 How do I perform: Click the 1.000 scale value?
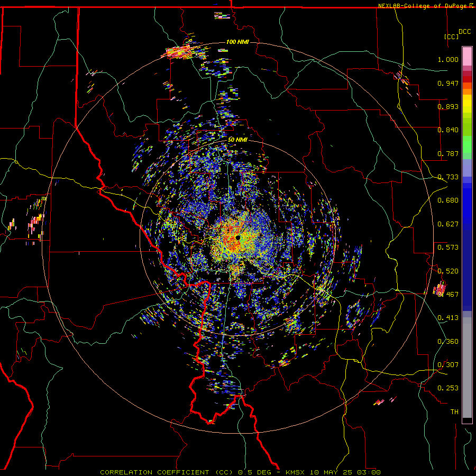[x=448, y=59]
